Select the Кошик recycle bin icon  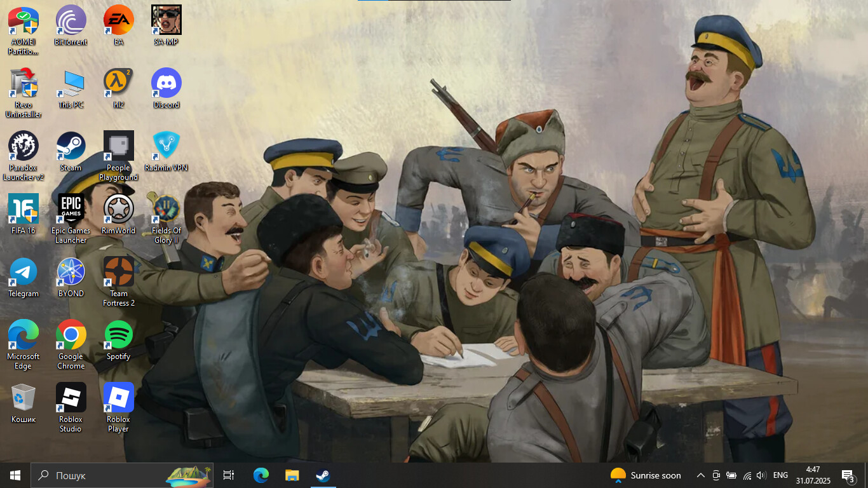click(24, 403)
